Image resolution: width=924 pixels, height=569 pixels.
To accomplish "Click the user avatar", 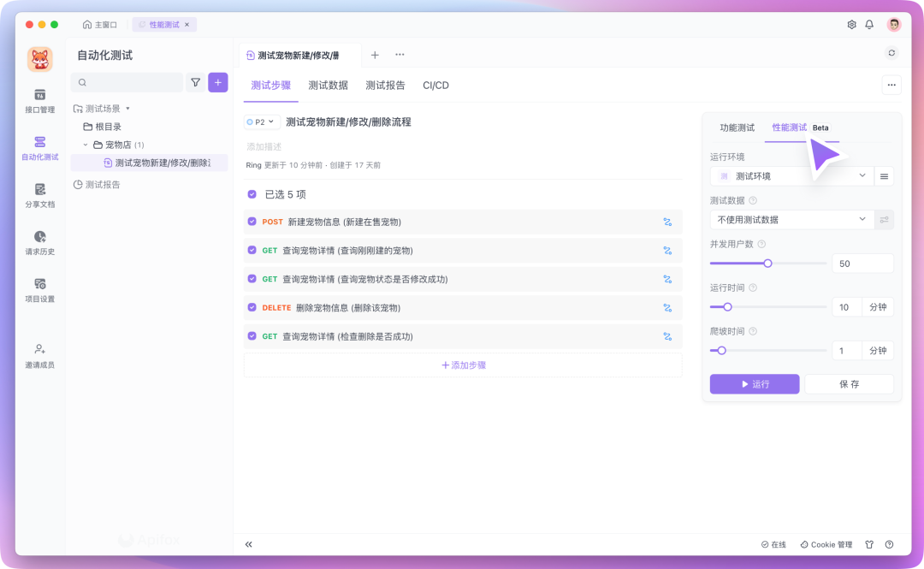I will pos(894,25).
